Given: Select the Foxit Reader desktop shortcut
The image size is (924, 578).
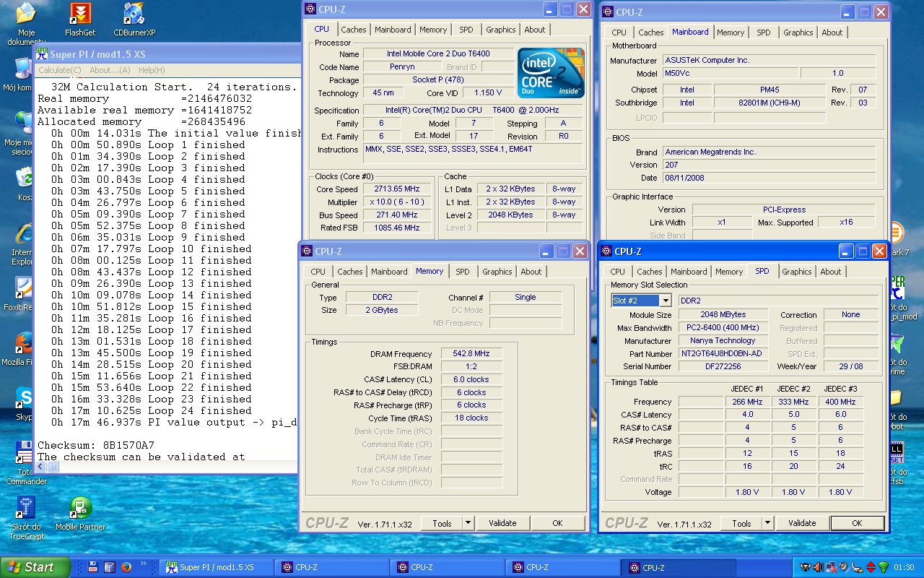Looking at the screenshot, I should (x=23, y=293).
